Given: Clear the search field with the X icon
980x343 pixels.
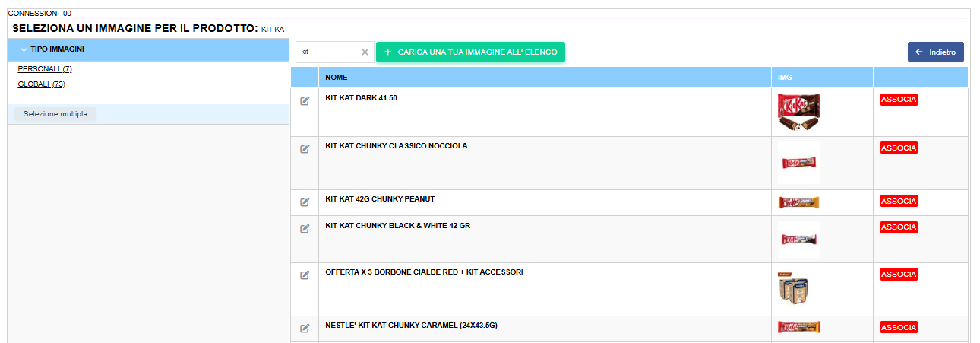Looking at the screenshot, I should pos(365,52).
